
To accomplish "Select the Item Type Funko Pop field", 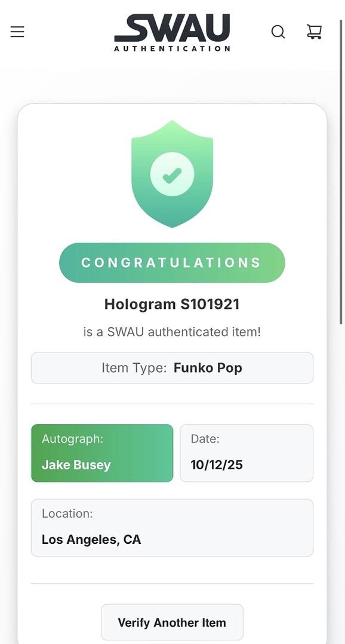I will pyautogui.click(x=172, y=368).
